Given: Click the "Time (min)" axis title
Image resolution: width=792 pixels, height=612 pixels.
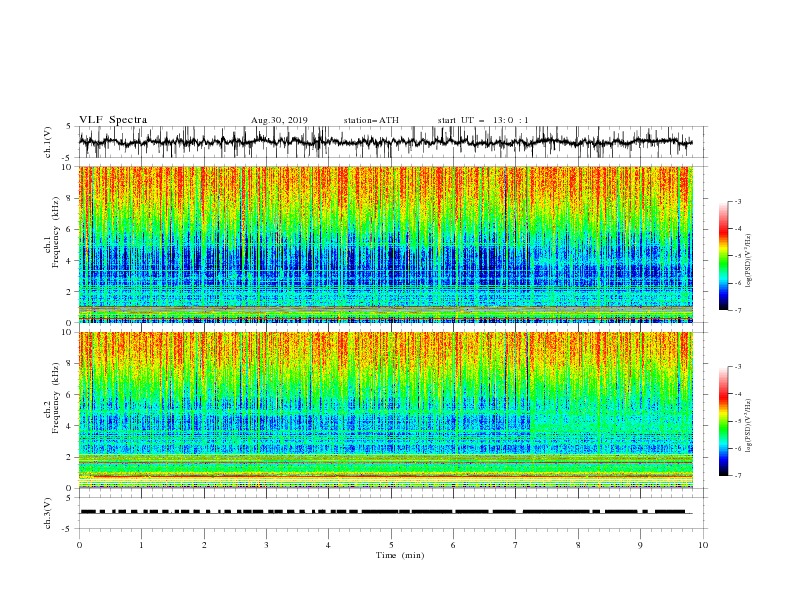Looking at the screenshot, I should (400, 555).
